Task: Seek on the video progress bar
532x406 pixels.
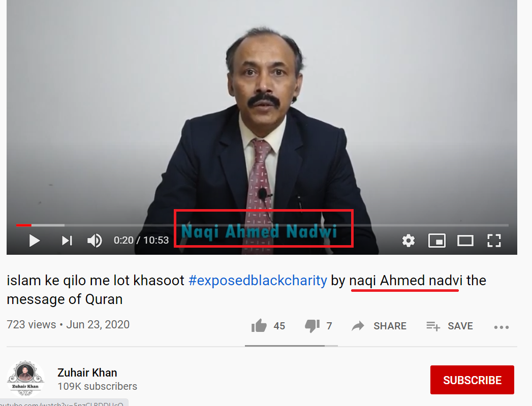Action: tap(262, 225)
